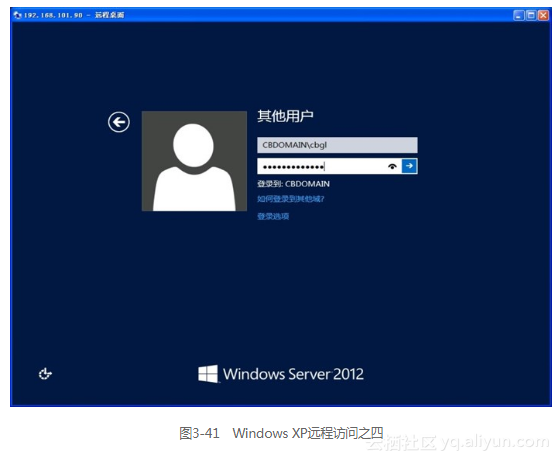The width and height of the screenshot is (560, 462).
Task: Focus the CBDOMAIN\cbgl username field
Action: click(x=337, y=145)
